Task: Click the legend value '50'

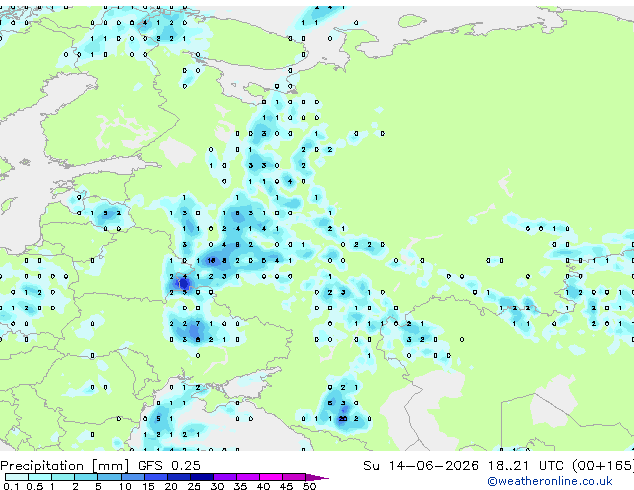Action: [310, 486]
